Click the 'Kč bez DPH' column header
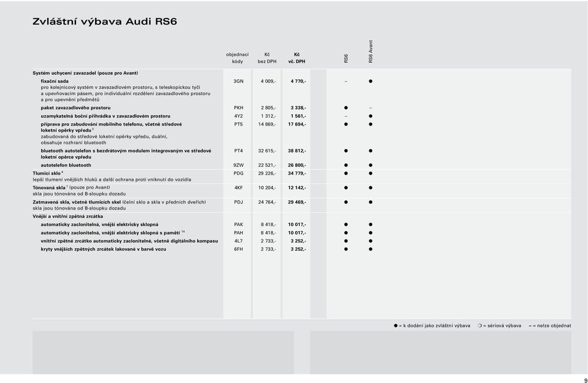 267,58
